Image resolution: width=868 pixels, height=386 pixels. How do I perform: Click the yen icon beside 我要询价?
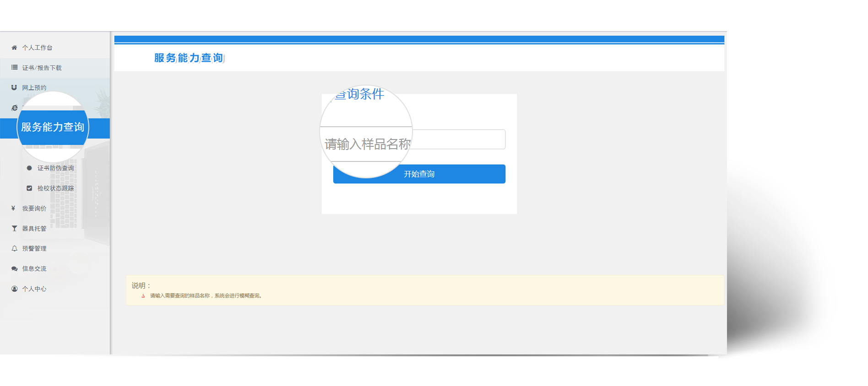point(13,208)
